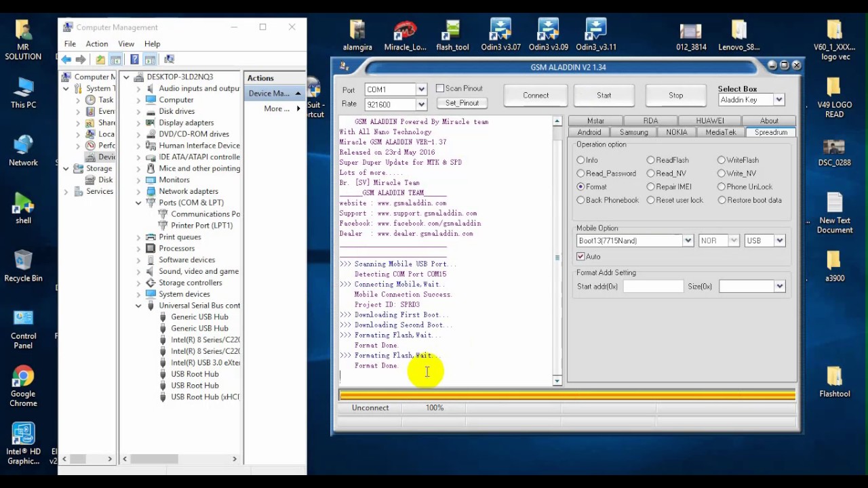Collapse Ports (COM & LPT) tree node

coord(138,203)
